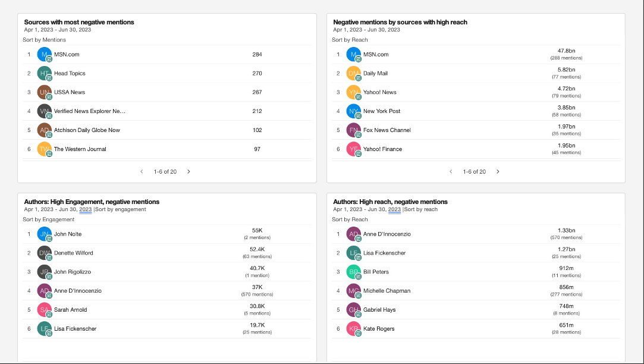Click the Fox News Channel avatar icon
The image size is (644, 364).
tap(354, 130)
